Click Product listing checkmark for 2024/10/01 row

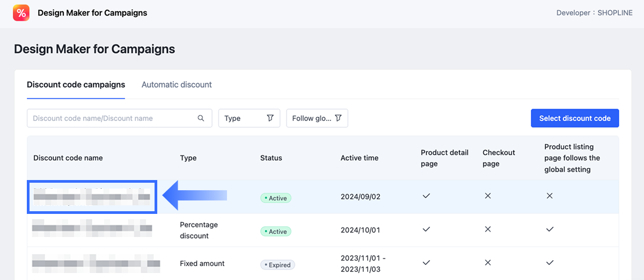click(x=550, y=229)
